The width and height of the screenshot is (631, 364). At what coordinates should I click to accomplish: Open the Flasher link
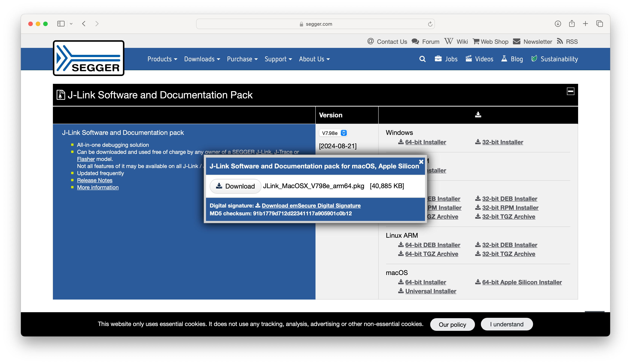coord(86,159)
